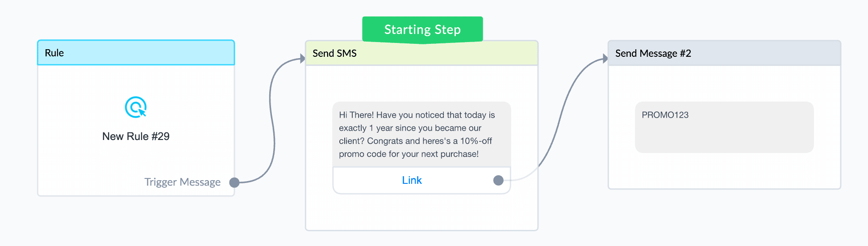Image resolution: width=868 pixels, height=246 pixels.
Task: Open the New Rule #29 label
Action: [136, 136]
